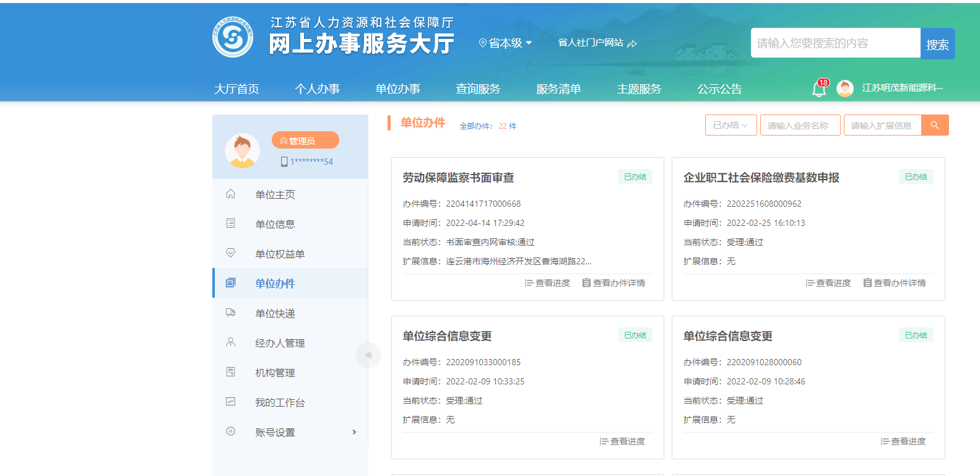Open the 查询服务 navigation tab
980x476 pixels.
pos(478,89)
